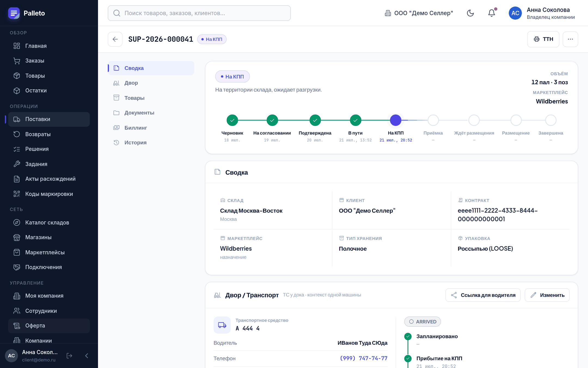
Task: Open notifications bell
Action: tap(492, 13)
